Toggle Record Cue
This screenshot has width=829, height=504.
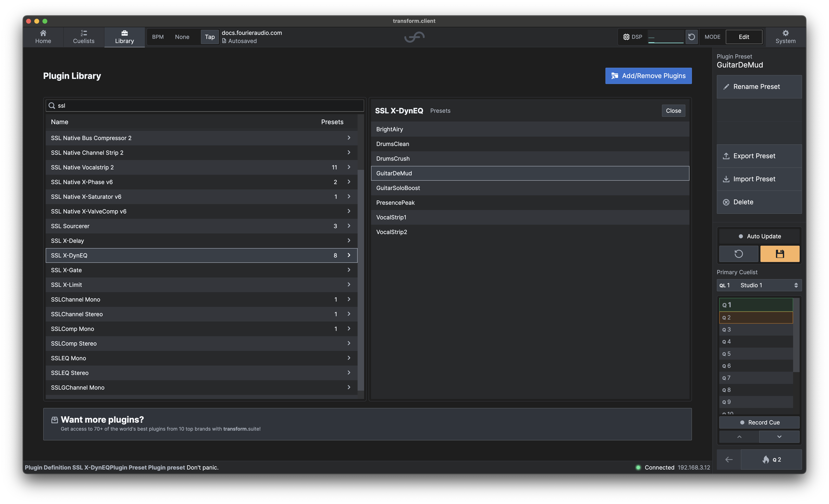(759, 423)
